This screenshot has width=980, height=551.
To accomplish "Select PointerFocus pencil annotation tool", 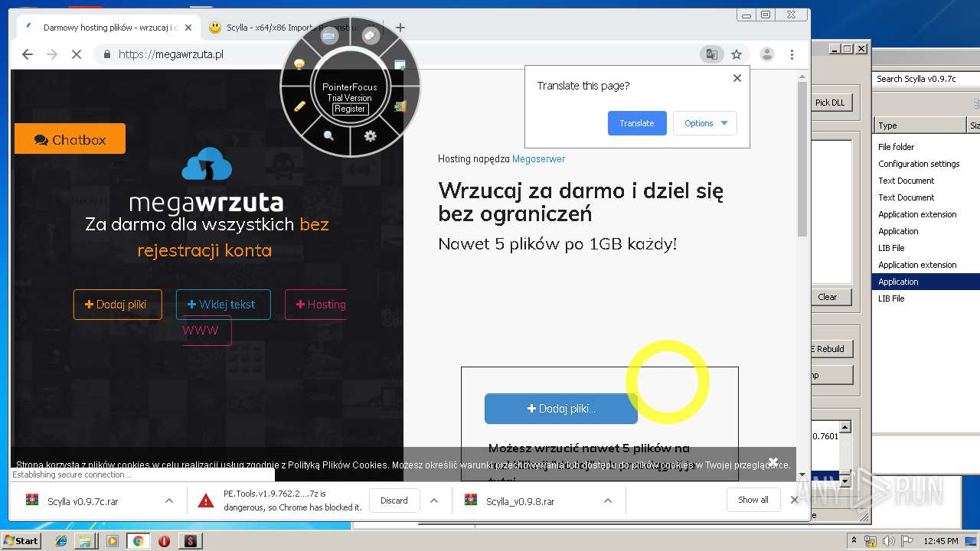I will 299,106.
